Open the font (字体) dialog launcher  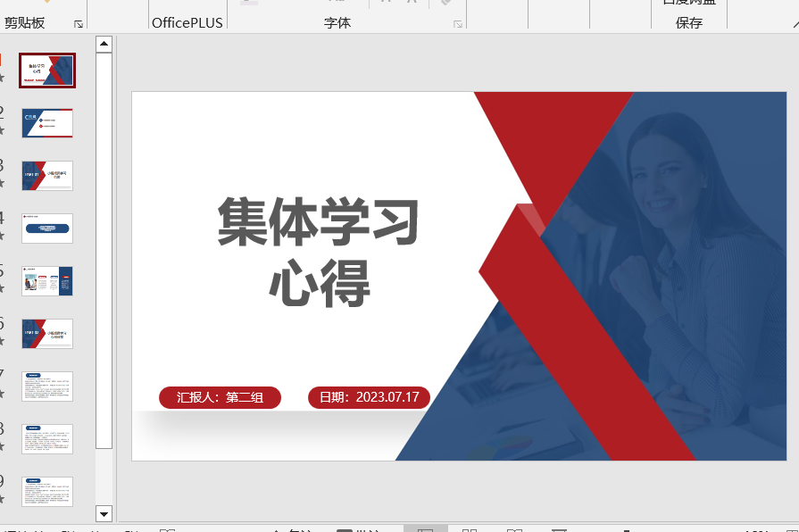pyautogui.click(x=458, y=24)
